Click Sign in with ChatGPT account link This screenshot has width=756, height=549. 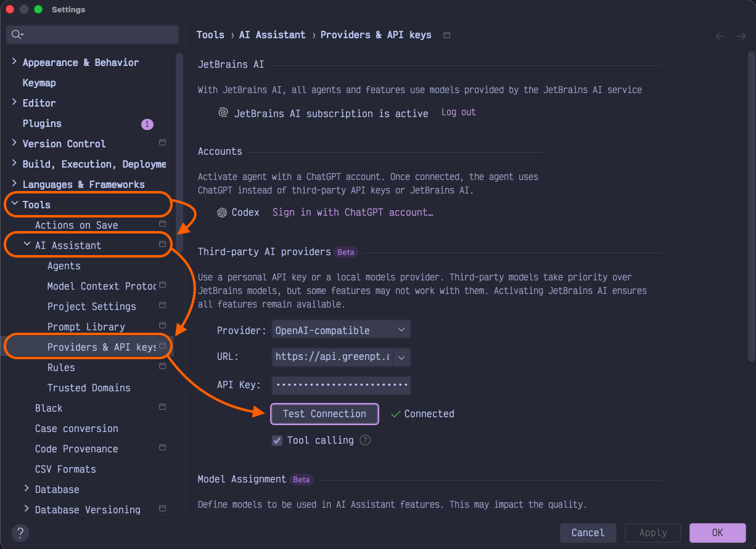tap(353, 212)
